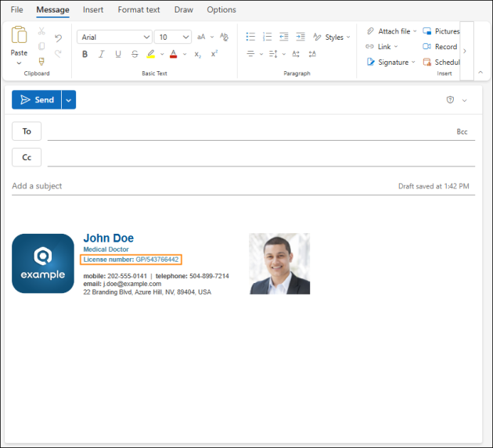Click the Redo arrow

pyautogui.click(x=58, y=54)
